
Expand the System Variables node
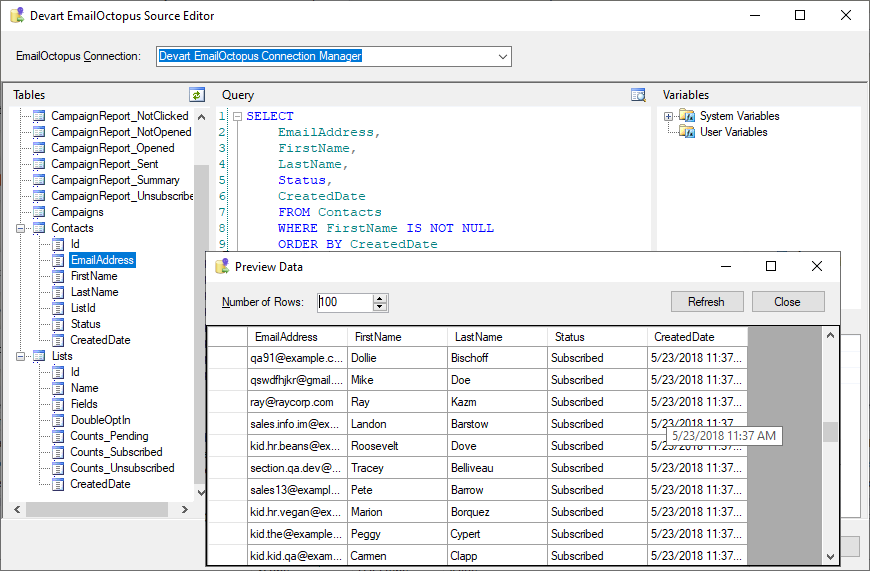(668, 116)
